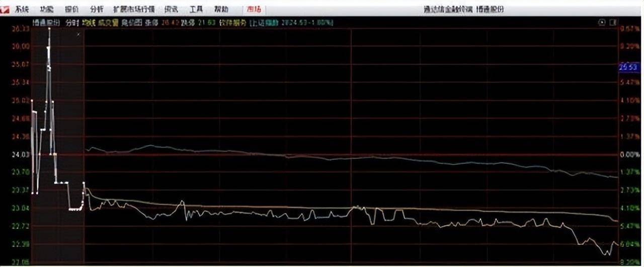
Task: Toggle the 均线 indicator label
Action: [89, 23]
